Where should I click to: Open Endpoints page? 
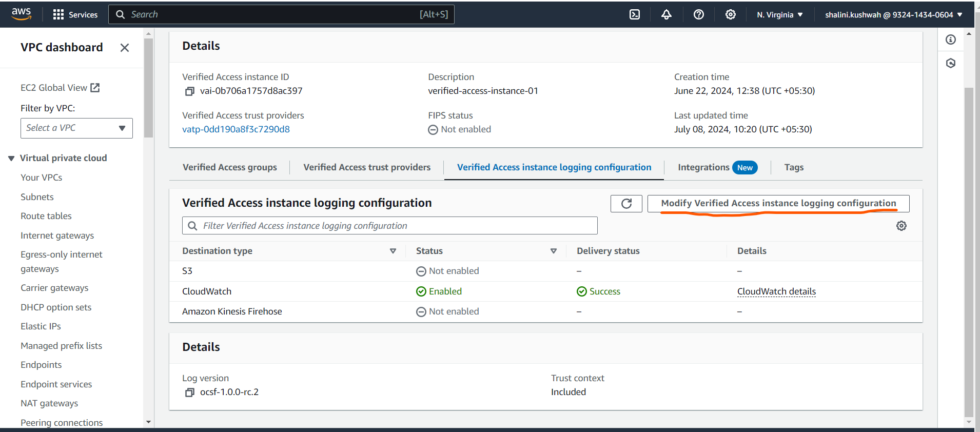pyautogui.click(x=41, y=365)
